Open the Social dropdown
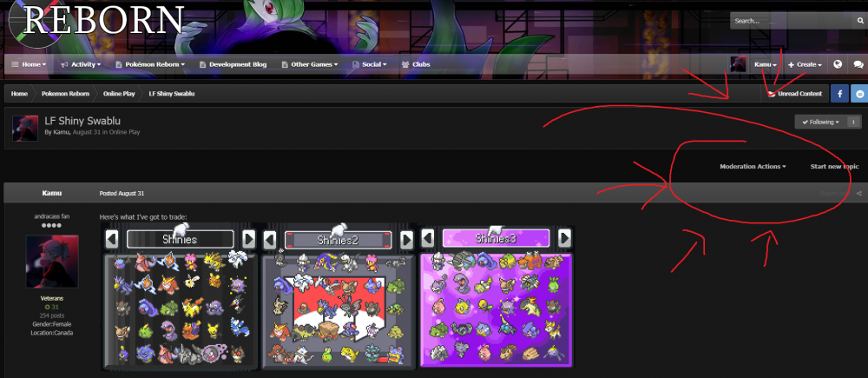Viewport: 868px width, 378px height. click(369, 64)
